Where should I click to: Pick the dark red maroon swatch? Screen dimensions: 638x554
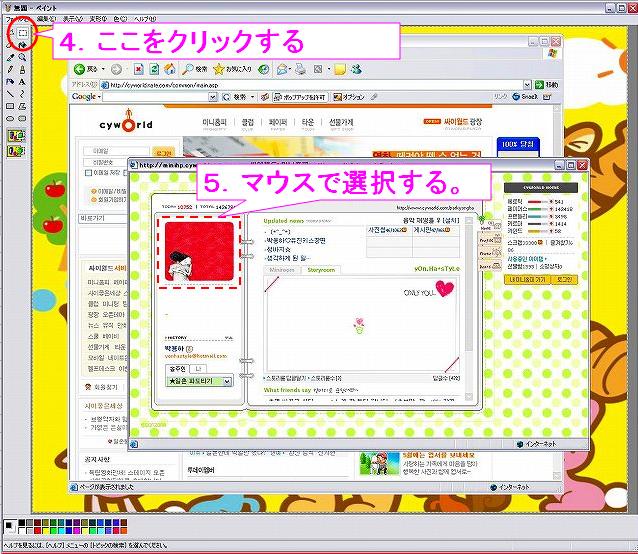(37, 522)
